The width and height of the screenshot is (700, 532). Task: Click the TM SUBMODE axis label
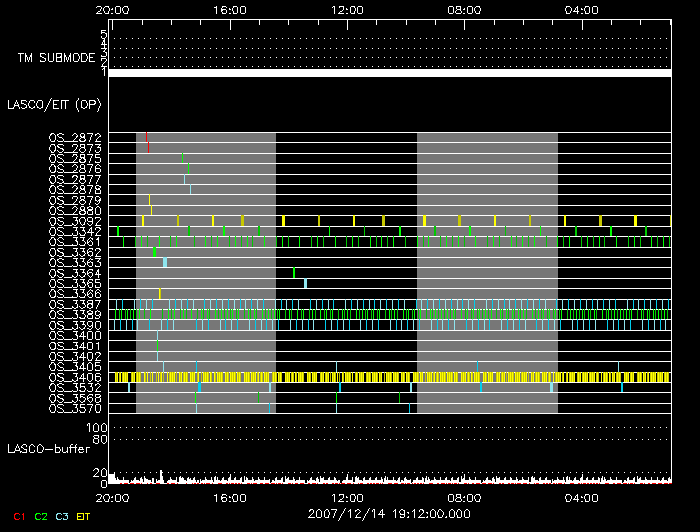coord(56,58)
